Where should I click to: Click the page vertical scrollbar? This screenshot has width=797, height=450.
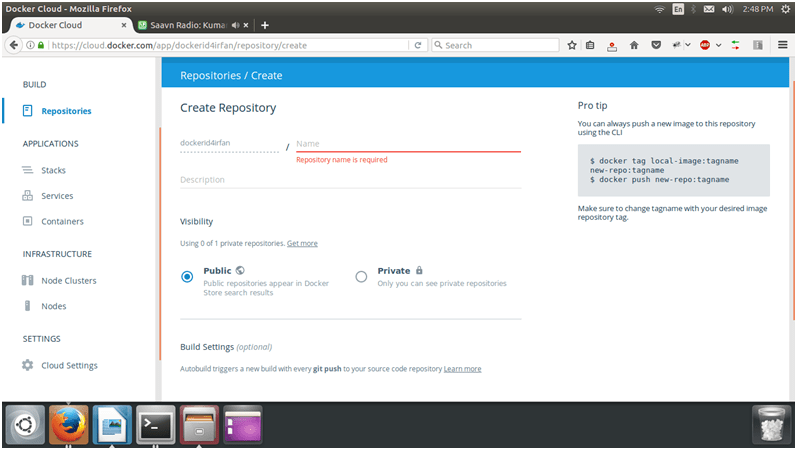click(793, 201)
